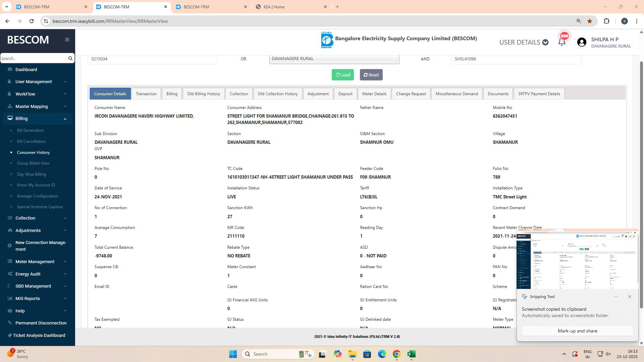Screen dimensions: 644x362
Task: Open the browser extensions puzzle icon
Action: 606,21
